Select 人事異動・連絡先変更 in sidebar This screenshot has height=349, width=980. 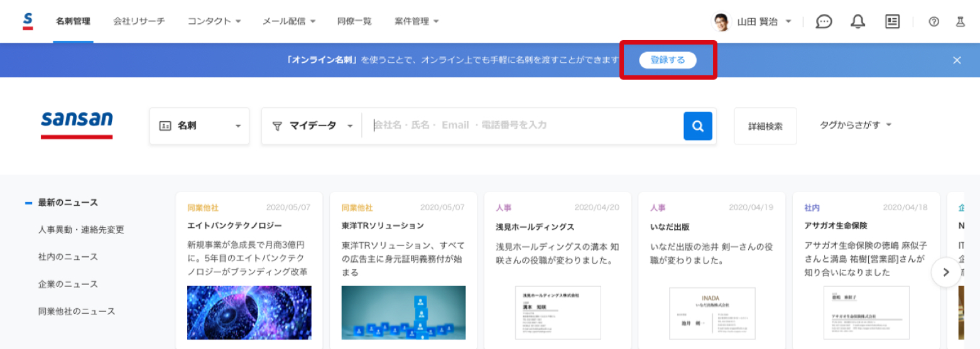81,230
